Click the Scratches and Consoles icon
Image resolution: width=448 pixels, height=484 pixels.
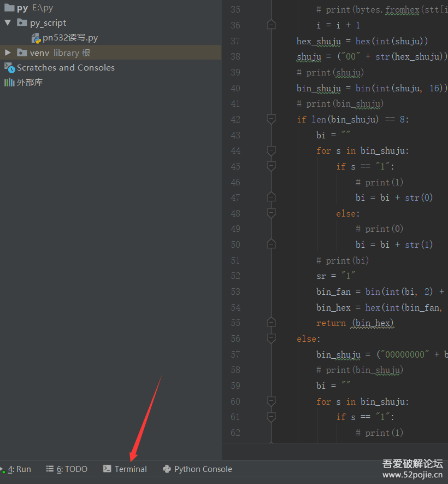[x=9, y=68]
